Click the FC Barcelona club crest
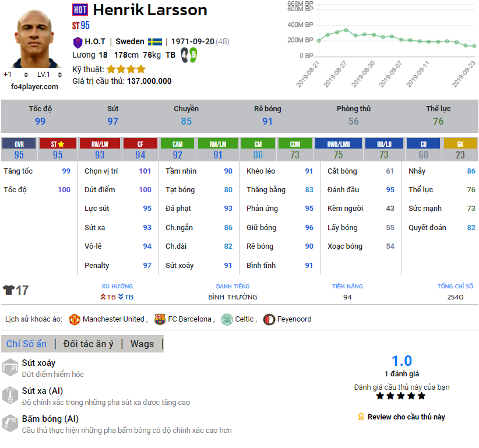The image size is (479, 448). tap(160, 319)
